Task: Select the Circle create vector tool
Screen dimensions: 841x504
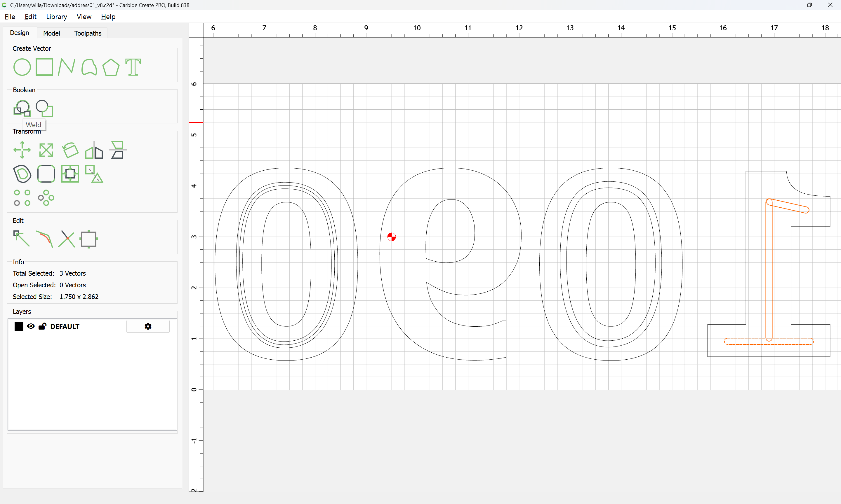Action: [22, 67]
